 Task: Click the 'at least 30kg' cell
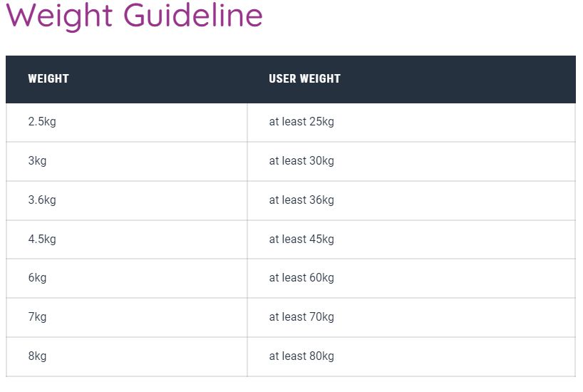(301, 161)
